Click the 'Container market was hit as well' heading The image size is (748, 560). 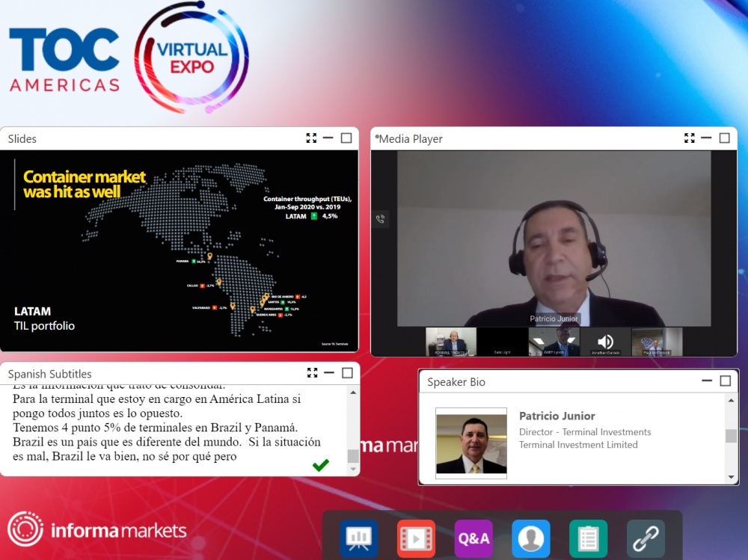click(x=85, y=184)
